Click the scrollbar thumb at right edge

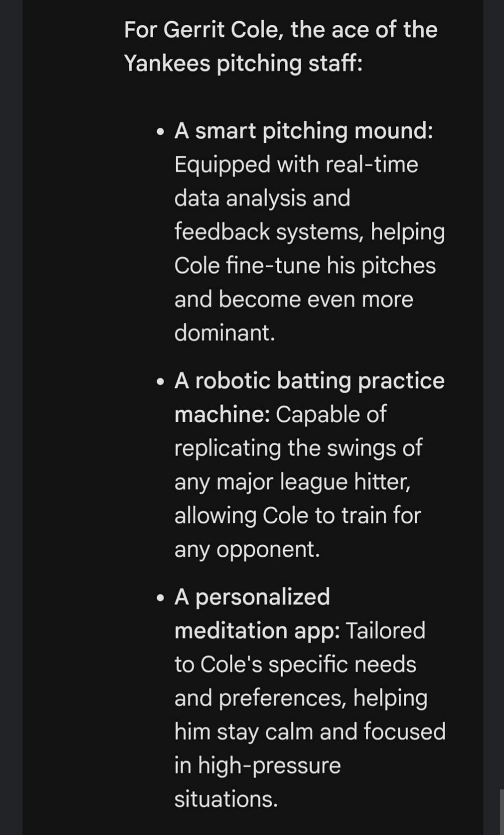[501, 811]
